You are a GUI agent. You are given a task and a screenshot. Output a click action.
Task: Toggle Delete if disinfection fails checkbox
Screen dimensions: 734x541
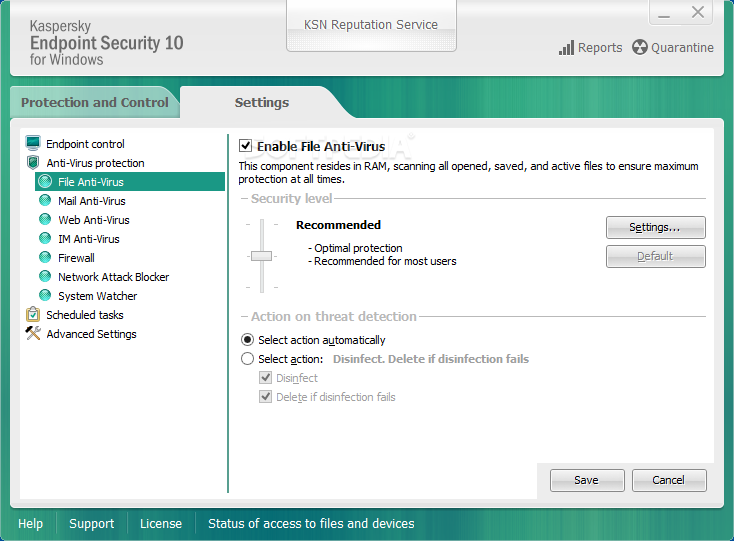pos(265,397)
